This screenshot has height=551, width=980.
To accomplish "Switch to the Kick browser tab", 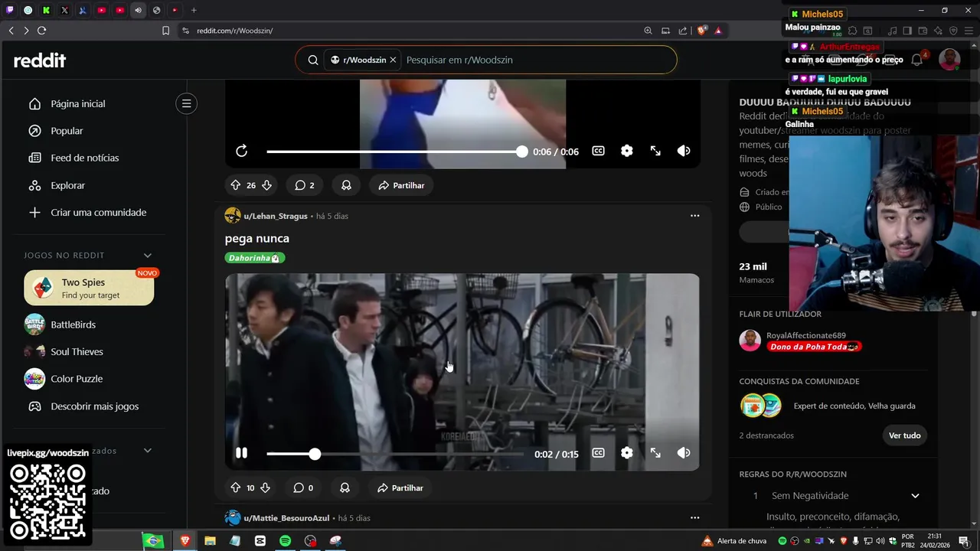I will 47,10.
